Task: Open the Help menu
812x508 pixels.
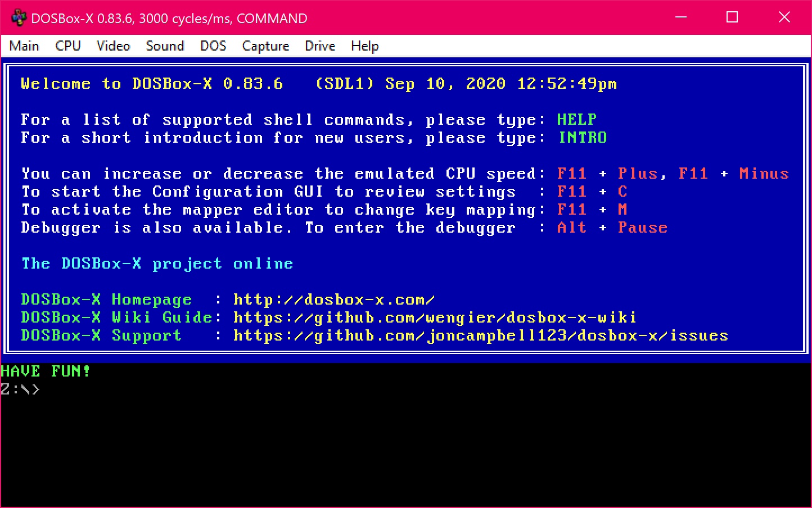Action: tap(364, 46)
